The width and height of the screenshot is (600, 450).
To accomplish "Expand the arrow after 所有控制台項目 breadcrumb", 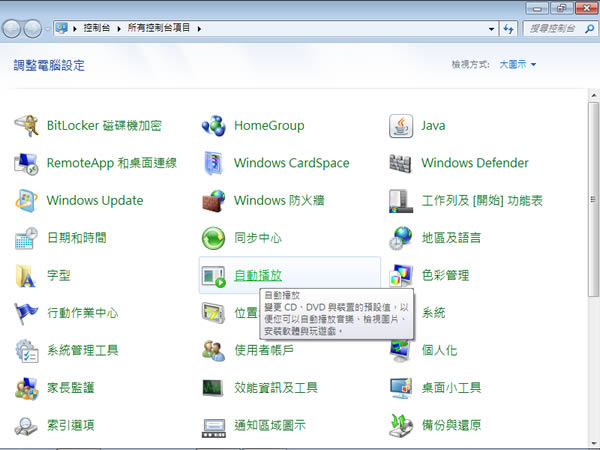I will point(199,29).
